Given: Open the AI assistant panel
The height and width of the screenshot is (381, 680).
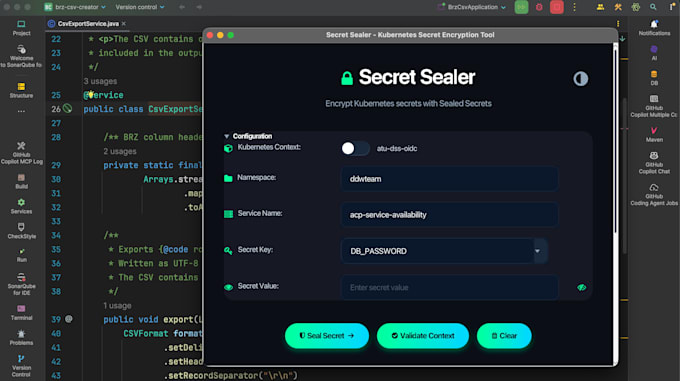Looking at the screenshot, I should click(654, 53).
